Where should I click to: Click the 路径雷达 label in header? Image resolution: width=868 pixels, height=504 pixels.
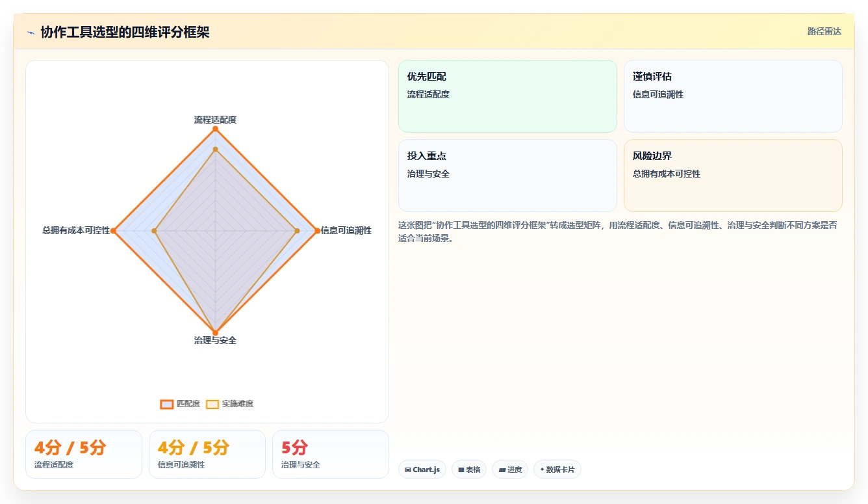pyautogui.click(x=824, y=31)
